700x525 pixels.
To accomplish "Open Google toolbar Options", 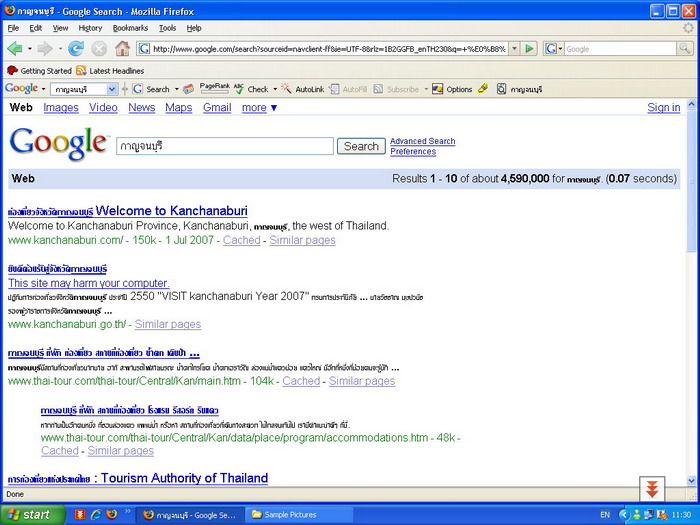I will (x=452, y=89).
